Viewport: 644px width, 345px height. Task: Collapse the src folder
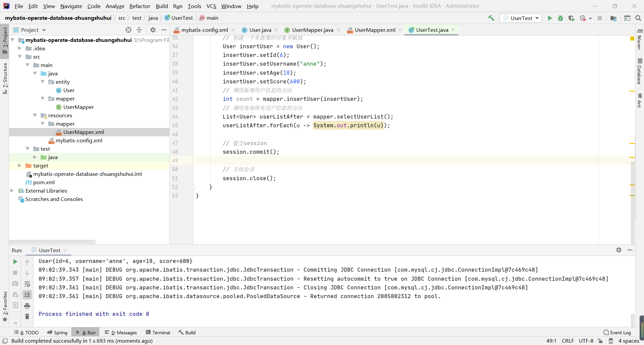coord(20,57)
